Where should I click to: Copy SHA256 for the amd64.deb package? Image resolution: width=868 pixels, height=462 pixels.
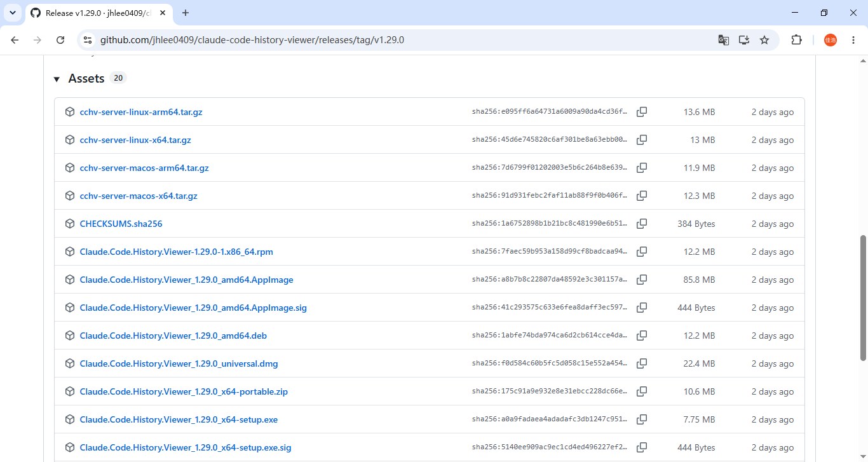tap(642, 336)
